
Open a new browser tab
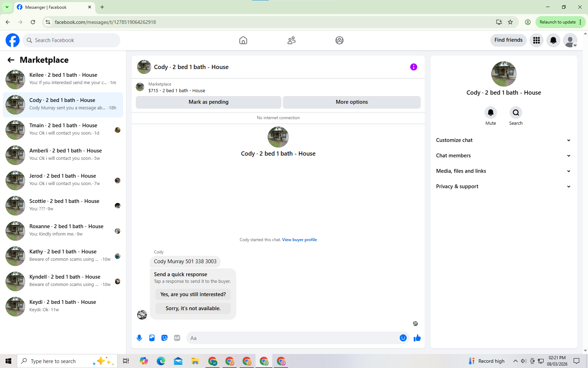click(102, 7)
